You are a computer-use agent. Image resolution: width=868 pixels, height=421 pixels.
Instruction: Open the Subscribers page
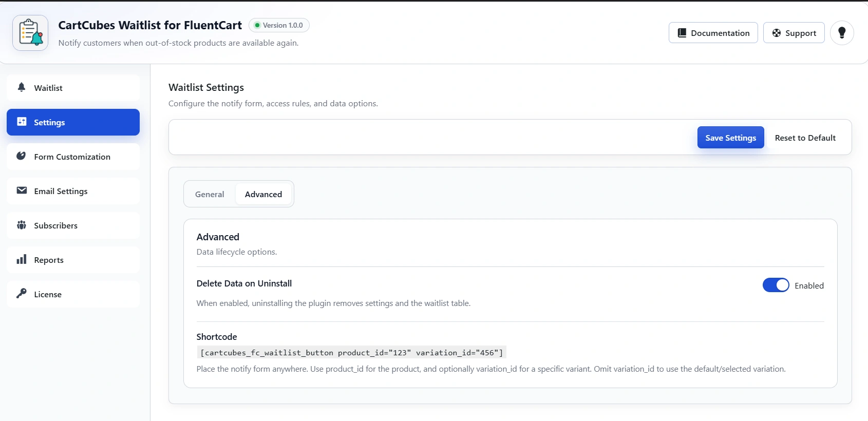coord(73,225)
